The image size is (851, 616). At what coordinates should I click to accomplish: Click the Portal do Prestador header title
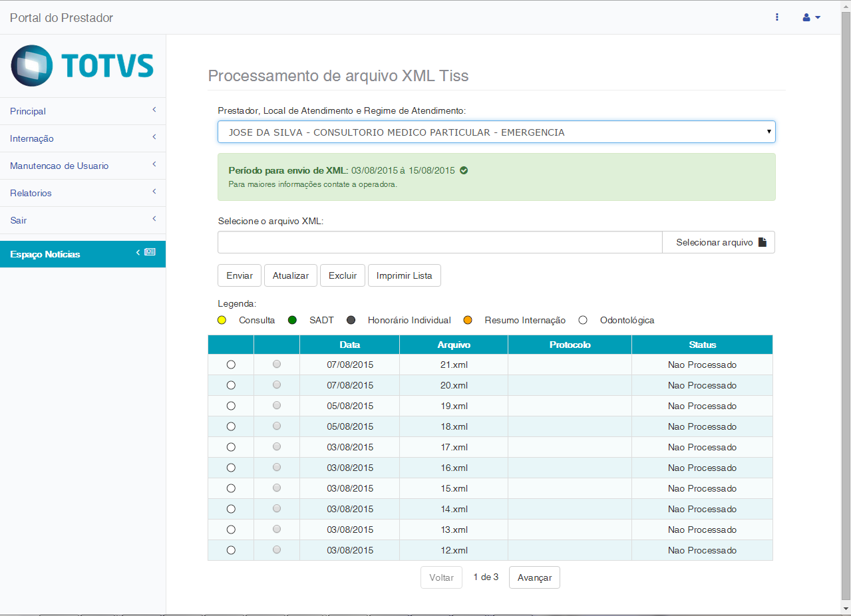tap(61, 18)
